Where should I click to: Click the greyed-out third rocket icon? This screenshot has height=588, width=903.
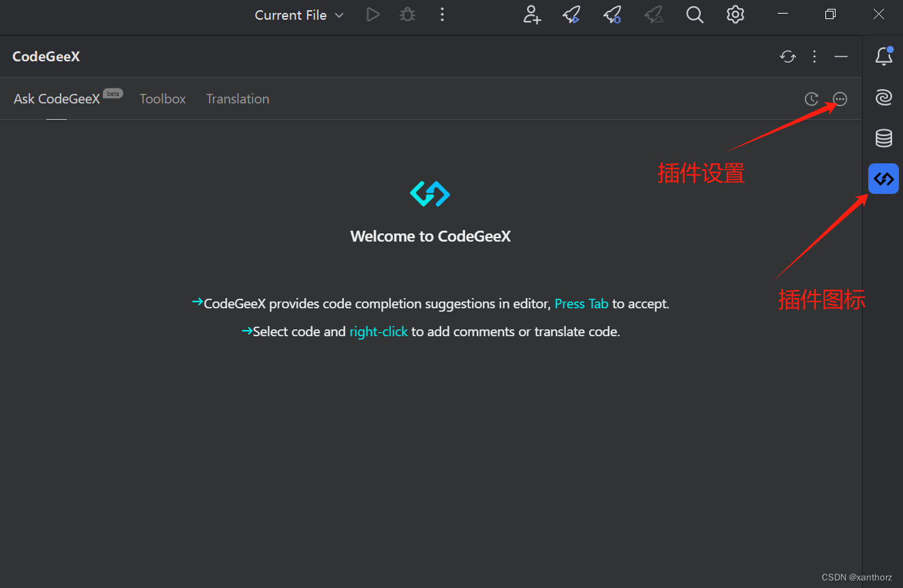pyautogui.click(x=654, y=14)
